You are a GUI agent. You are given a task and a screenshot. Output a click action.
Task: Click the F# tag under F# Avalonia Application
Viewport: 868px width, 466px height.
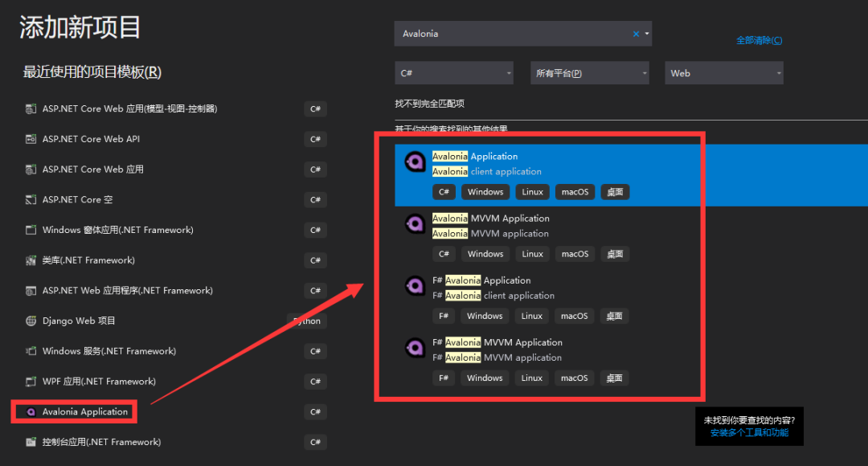click(444, 316)
